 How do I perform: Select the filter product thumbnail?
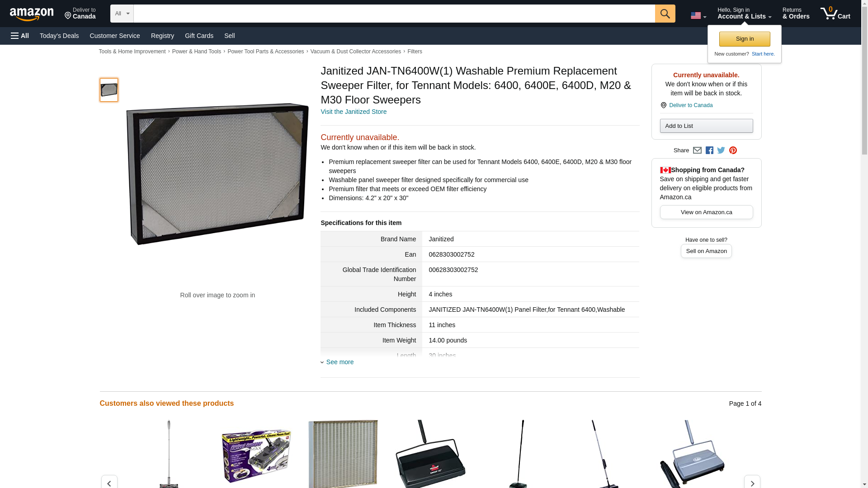point(109,89)
